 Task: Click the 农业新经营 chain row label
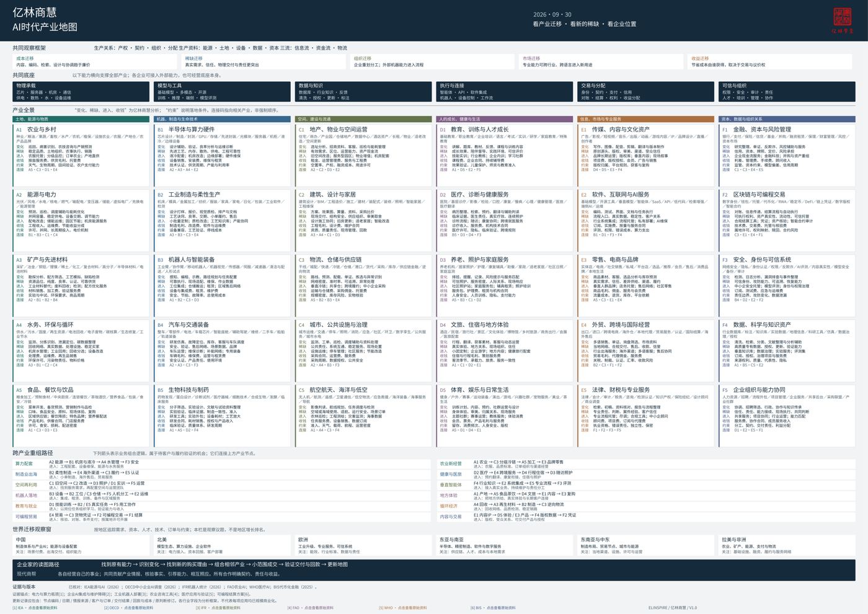(451, 464)
